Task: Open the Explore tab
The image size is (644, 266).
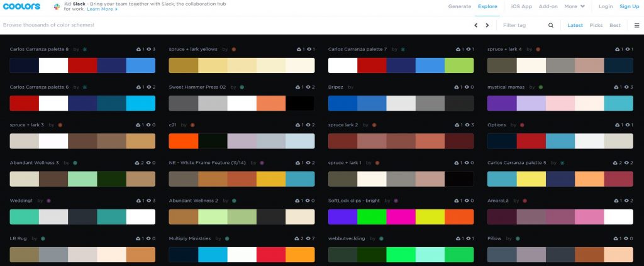Action: pos(487,6)
